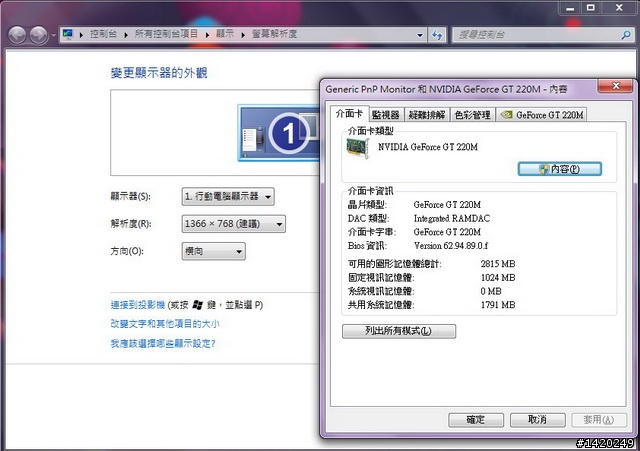
Task: Open recent pages dropdown beside navigation arrows
Action: tap(53, 36)
